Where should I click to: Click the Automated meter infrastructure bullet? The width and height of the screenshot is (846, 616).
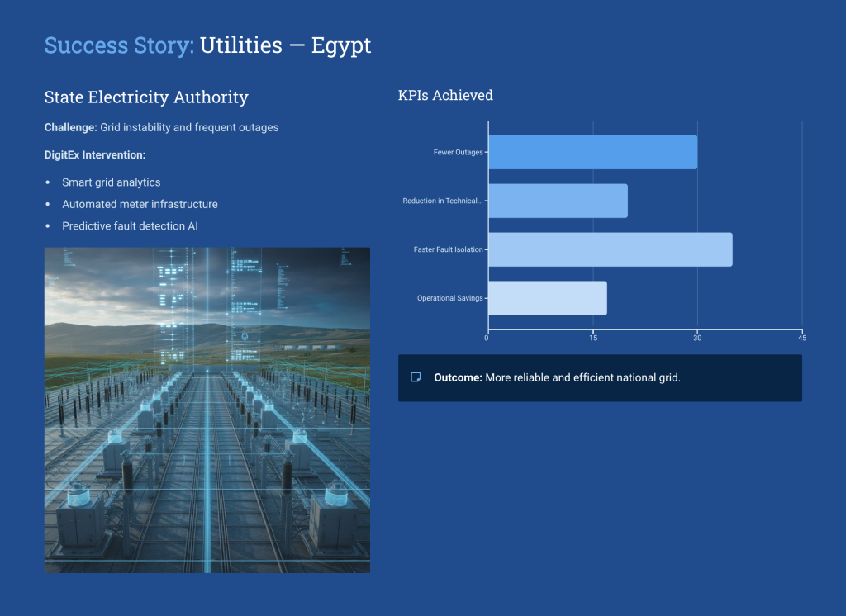point(140,204)
